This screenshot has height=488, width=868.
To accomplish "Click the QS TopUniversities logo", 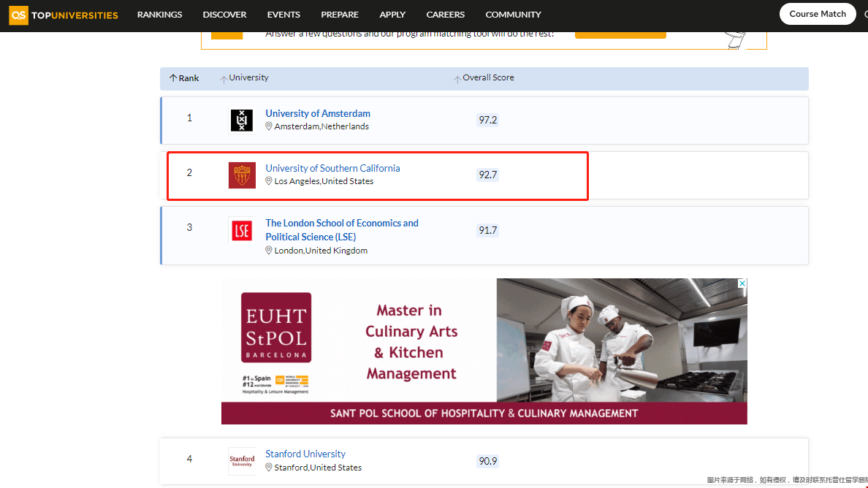I will (x=64, y=15).
